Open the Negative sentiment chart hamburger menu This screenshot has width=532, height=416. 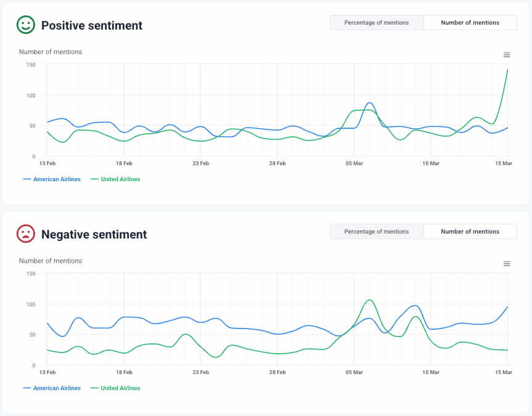coord(507,263)
